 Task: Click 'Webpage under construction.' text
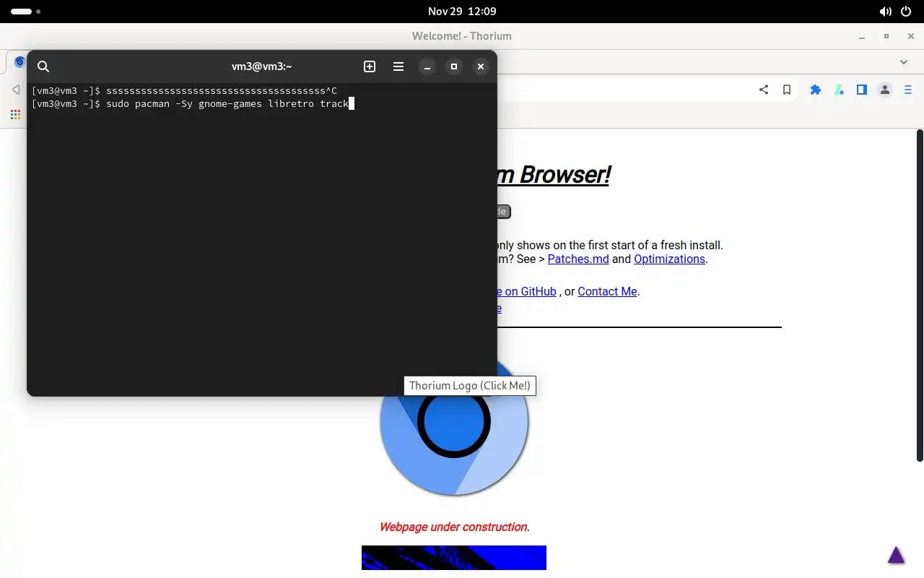coord(455,527)
